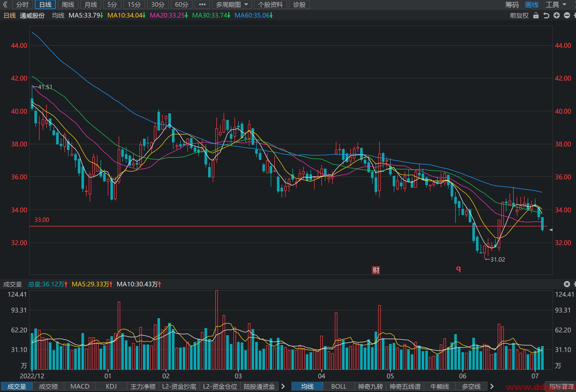The height and width of the screenshot is (392, 576).
Task: Toggle 前复权 price adjustment mode
Action: (519, 15)
